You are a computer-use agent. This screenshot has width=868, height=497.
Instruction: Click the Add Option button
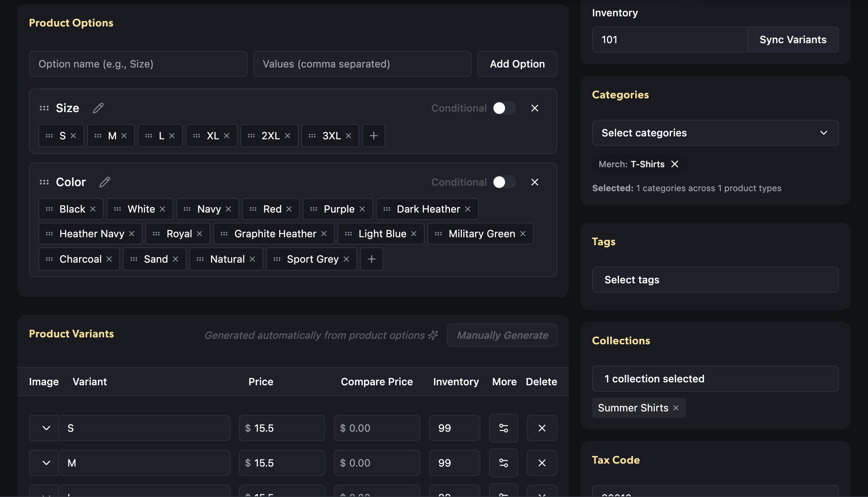(x=517, y=64)
